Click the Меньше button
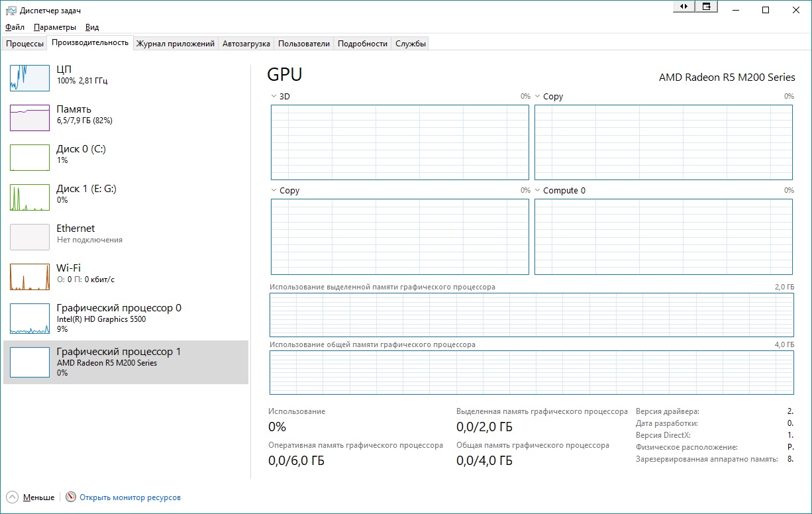This screenshot has height=514, width=812. coord(38,497)
